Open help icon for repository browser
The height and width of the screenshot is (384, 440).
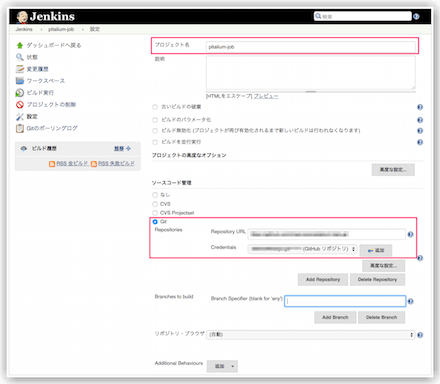pos(420,335)
